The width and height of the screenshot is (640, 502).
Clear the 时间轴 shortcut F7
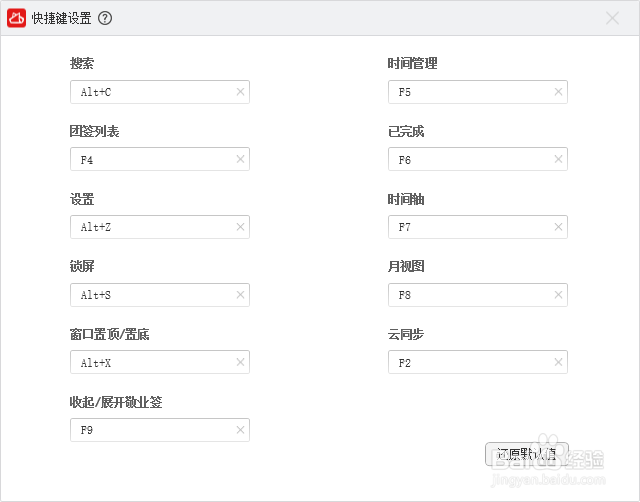pyautogui.click(x=558, y=227)
